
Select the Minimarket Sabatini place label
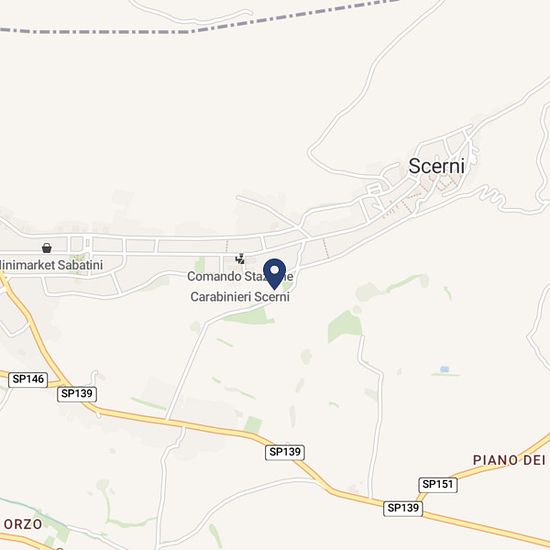(51, 265)
